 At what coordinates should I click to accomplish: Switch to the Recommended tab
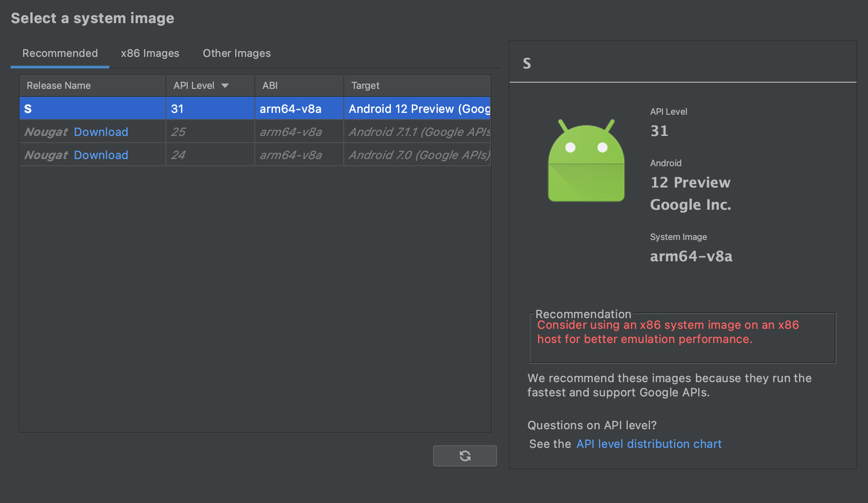(x=60, y=53)
